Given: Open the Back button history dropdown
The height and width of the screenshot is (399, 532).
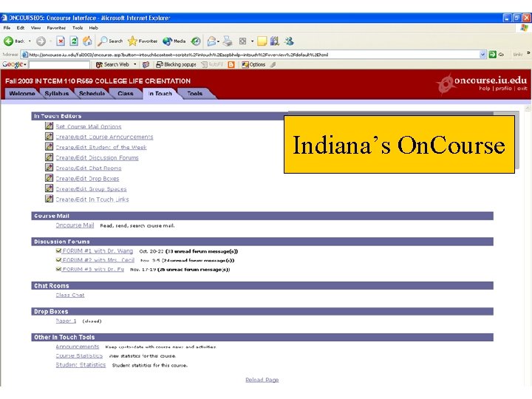Looking at the screenshot, I should point(30,41).
